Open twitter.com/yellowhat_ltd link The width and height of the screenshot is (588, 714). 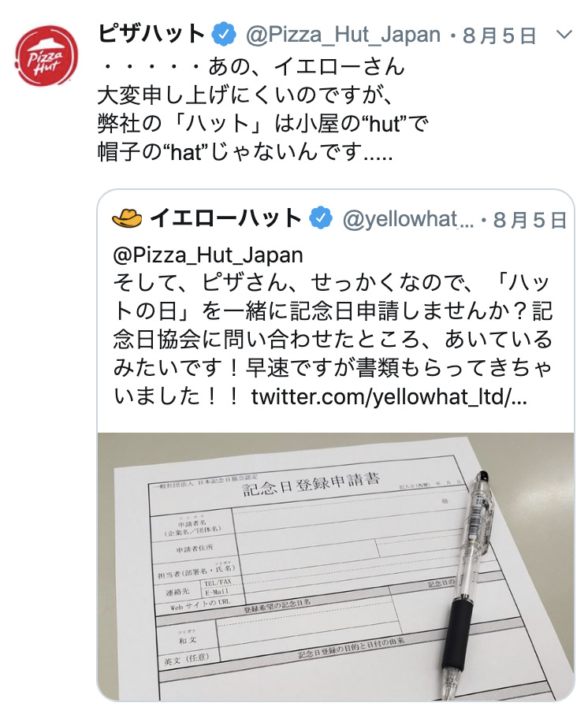(389, 397)
